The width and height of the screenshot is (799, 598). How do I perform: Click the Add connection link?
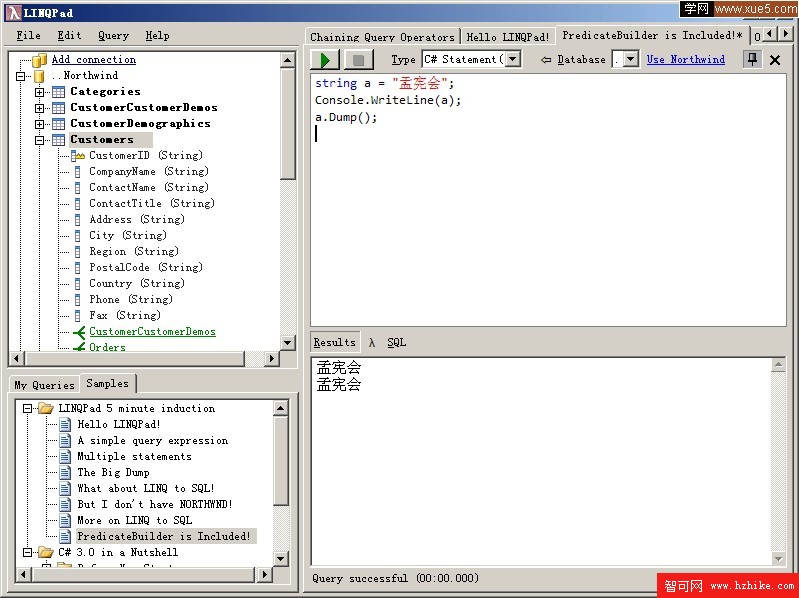pos(94,60)
